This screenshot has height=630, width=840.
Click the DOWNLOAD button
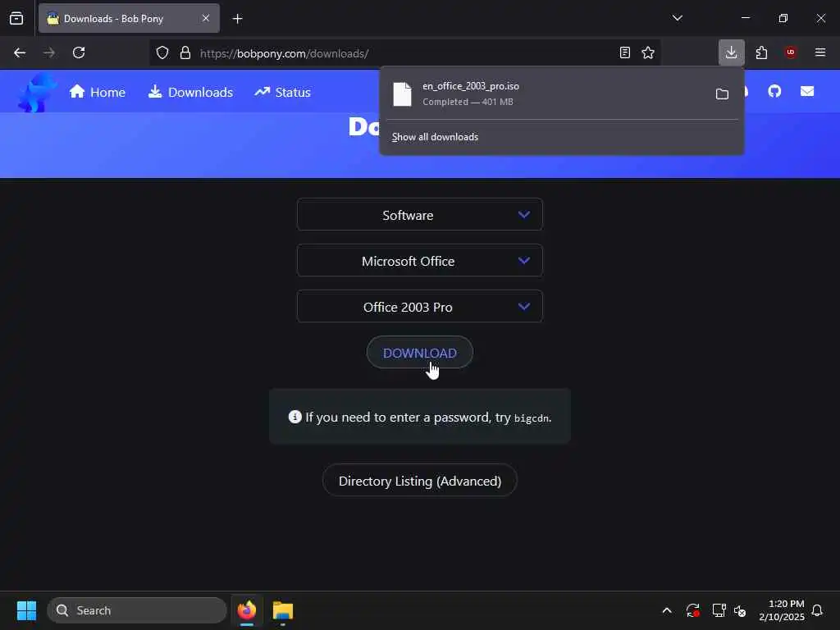[x=419, y=353]
